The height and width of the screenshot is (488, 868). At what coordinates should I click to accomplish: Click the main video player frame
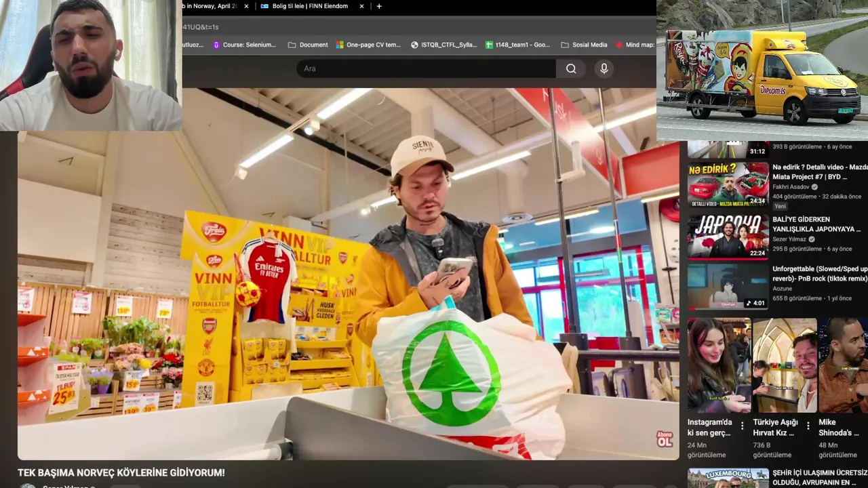(x=348, y=274)
